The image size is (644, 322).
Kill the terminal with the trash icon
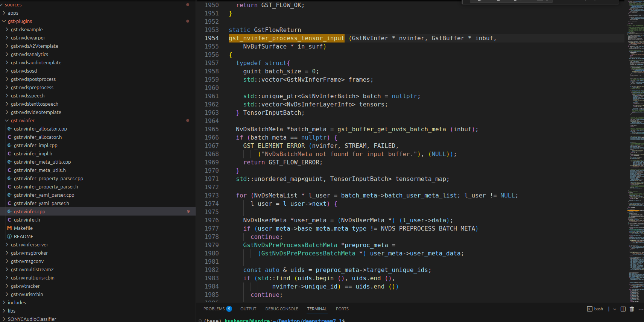click(632, 309)
